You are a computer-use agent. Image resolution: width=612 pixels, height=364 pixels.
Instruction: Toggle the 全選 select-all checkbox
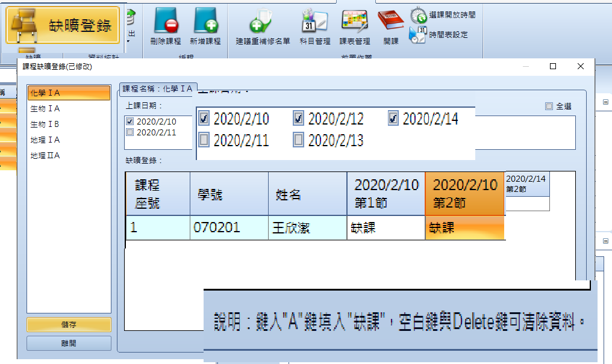[549, 106]
